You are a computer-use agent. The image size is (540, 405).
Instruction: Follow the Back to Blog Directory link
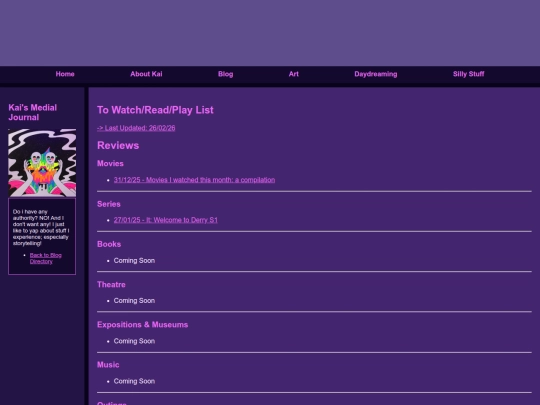pos(45,258)
